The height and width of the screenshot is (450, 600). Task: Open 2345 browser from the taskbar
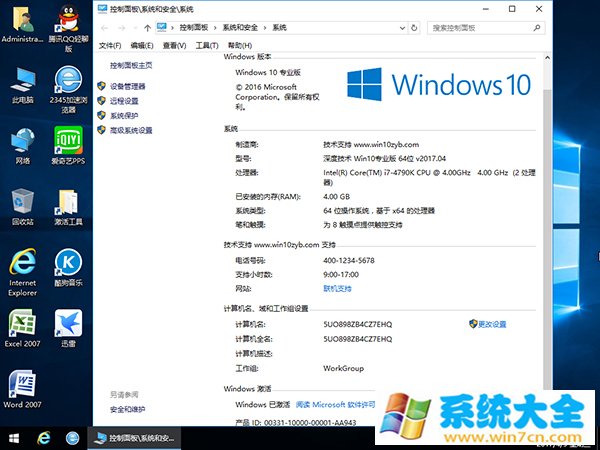click(x=72, y=438)
